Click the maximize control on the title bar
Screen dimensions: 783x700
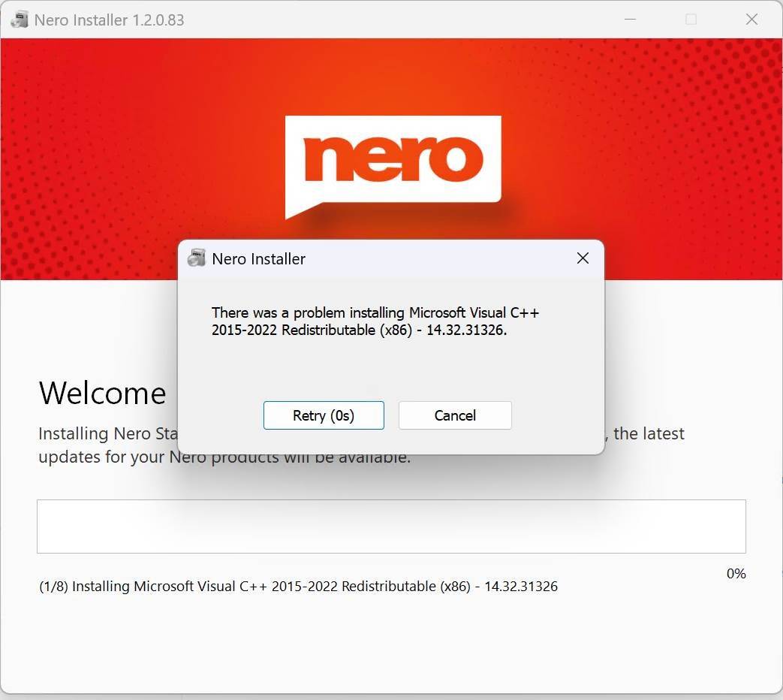click(691, 20)
